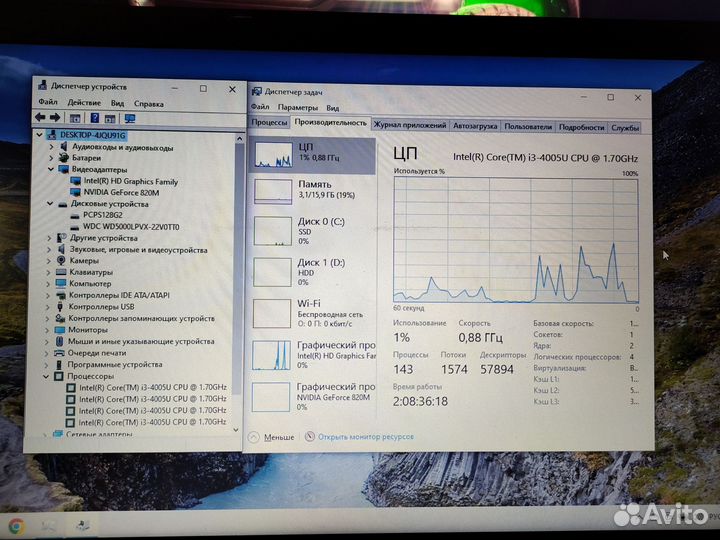The width and height of the screenshot is (720, 540).
Task: Click the Звуковые, игровые и видеоустройства category
Action: (x=138, y=250)
